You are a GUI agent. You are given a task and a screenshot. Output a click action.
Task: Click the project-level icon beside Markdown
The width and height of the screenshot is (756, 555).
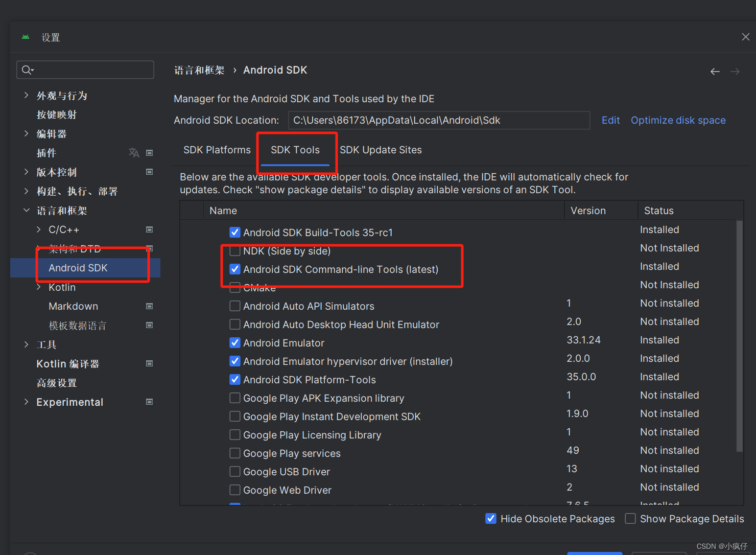click(x=150, y=306)
